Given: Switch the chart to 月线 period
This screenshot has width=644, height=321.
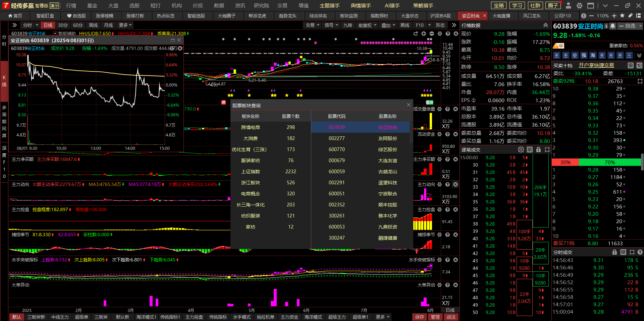Looking at the screenshot, I should (108, 25).
